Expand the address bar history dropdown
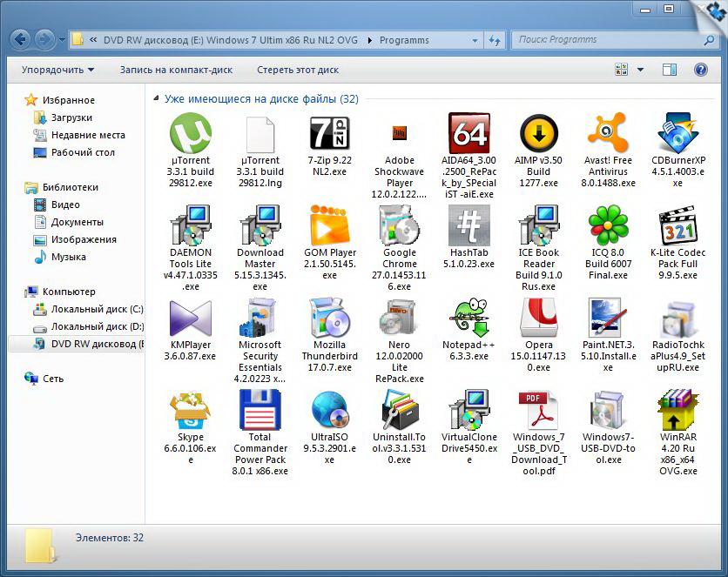This screenshot has width=728, height=577. pos(475,40)
